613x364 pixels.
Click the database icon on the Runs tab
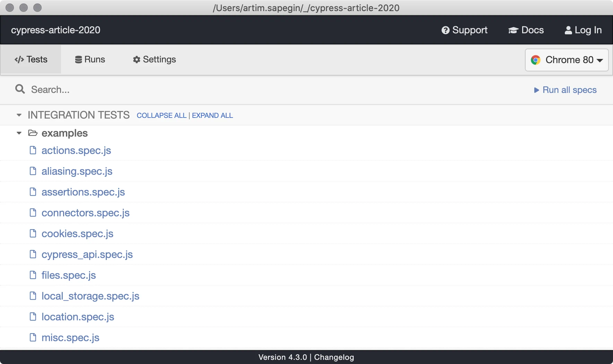pos(78,59)
